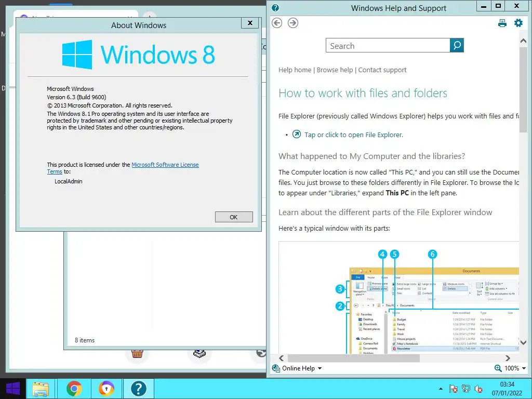
Task: Click 'What happened to My Computer' heading
Action: [x=371, y=156]
